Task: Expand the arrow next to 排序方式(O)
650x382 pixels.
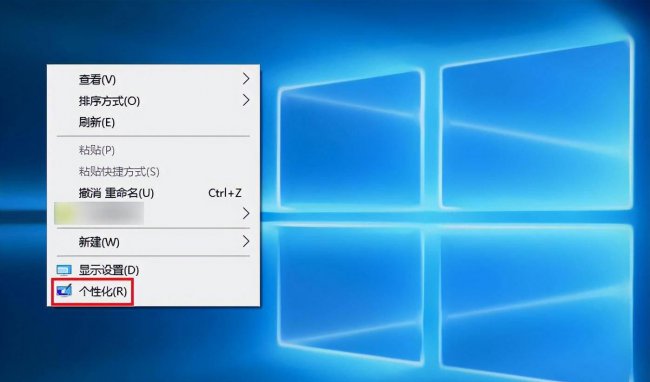Action: (x=246, y=100)
